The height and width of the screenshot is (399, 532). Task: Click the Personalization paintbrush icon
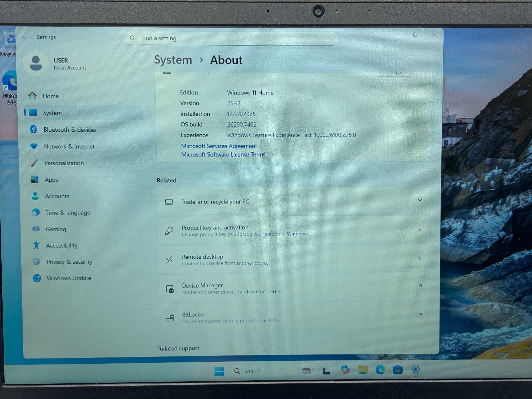[34, 163]
